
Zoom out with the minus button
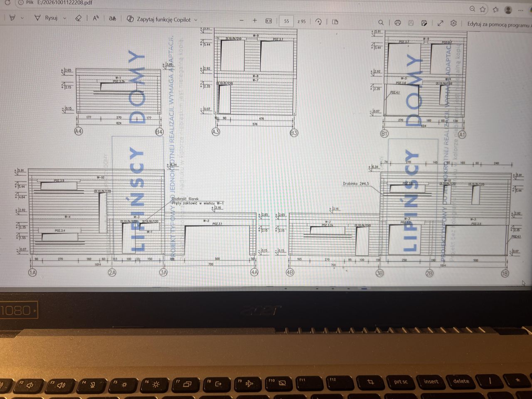pyautogui.click(x=241, y=20)
